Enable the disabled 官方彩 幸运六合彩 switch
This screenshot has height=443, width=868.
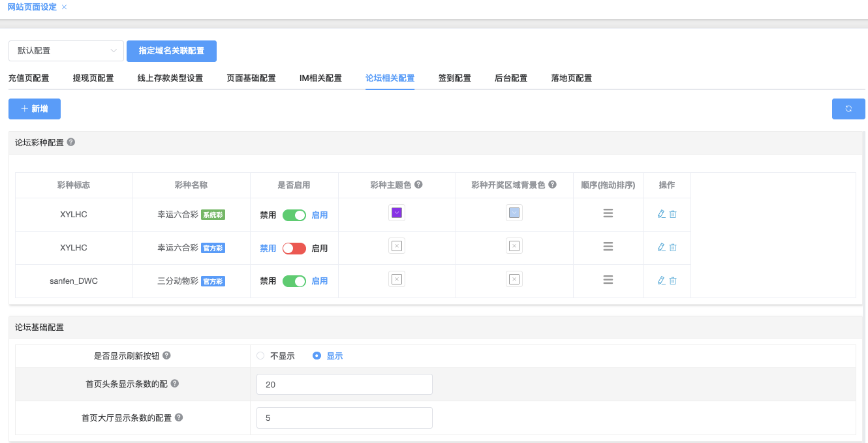click(x=294, y=248)
